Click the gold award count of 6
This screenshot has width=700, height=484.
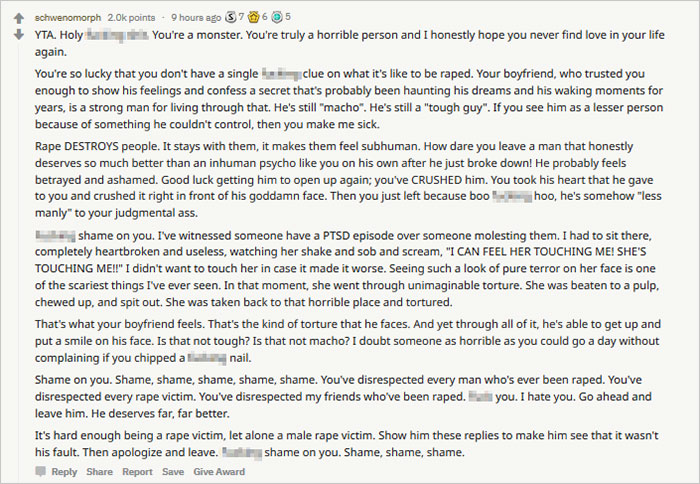coord(265,17)
